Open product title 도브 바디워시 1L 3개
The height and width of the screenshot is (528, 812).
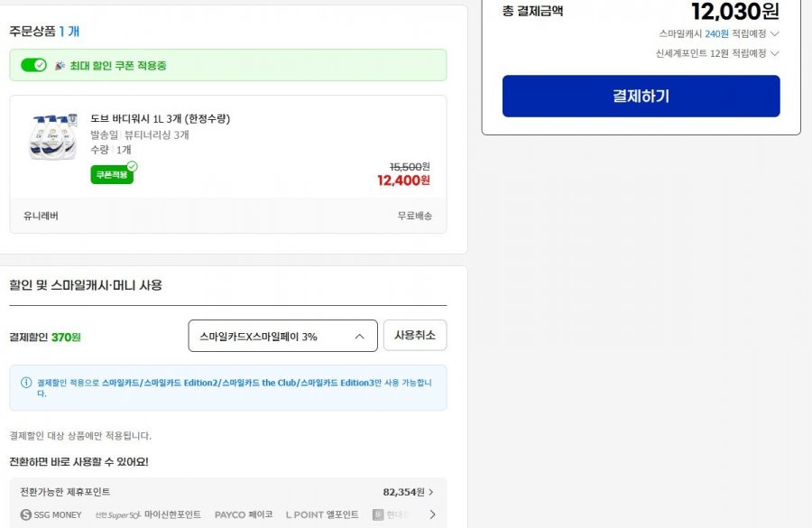[160, 118]
